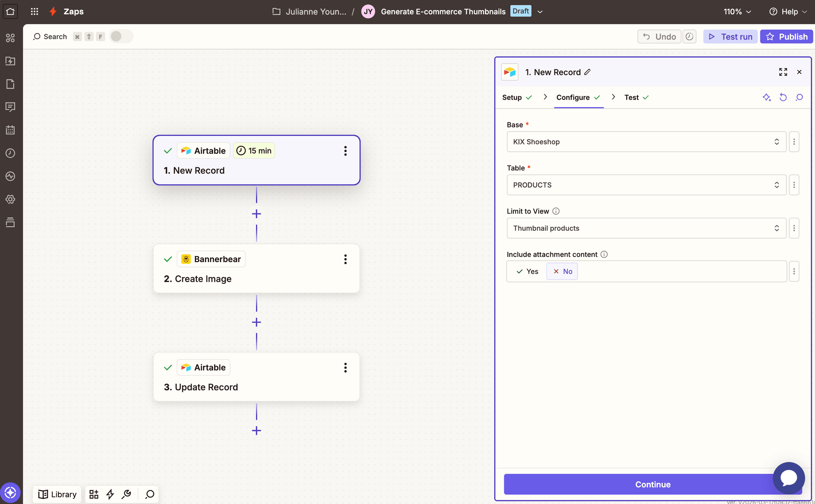Click the refresh icon in step panel

[783, 97]
